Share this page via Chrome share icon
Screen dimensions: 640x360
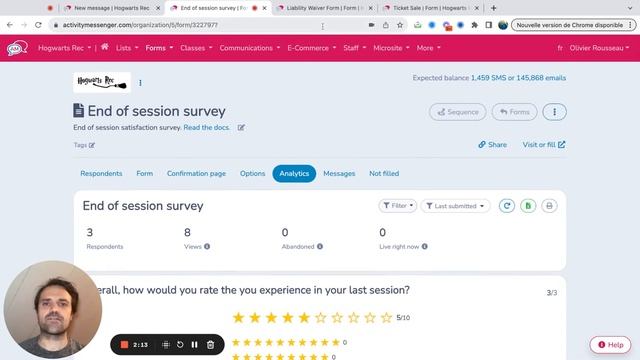(x=386, y=25)
